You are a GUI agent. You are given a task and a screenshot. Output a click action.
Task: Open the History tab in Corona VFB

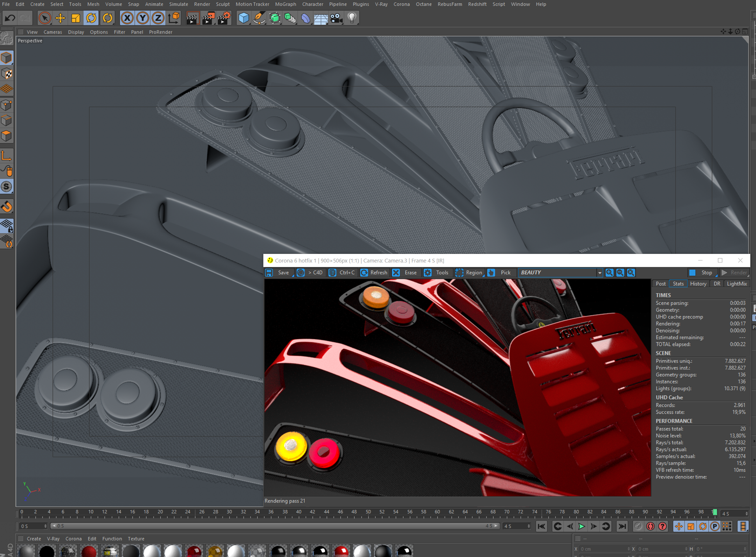point(698,284)
